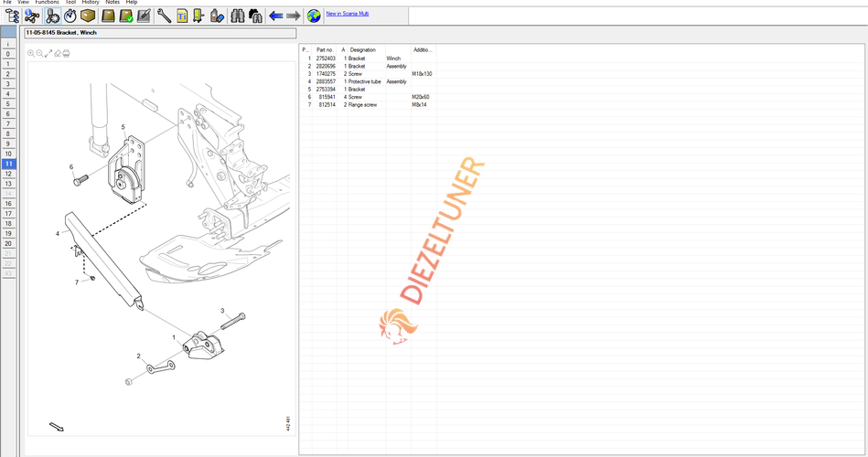This screenshot has width=868, height=457.
Task: Select group i in the side index
Action: coord(8,44)
